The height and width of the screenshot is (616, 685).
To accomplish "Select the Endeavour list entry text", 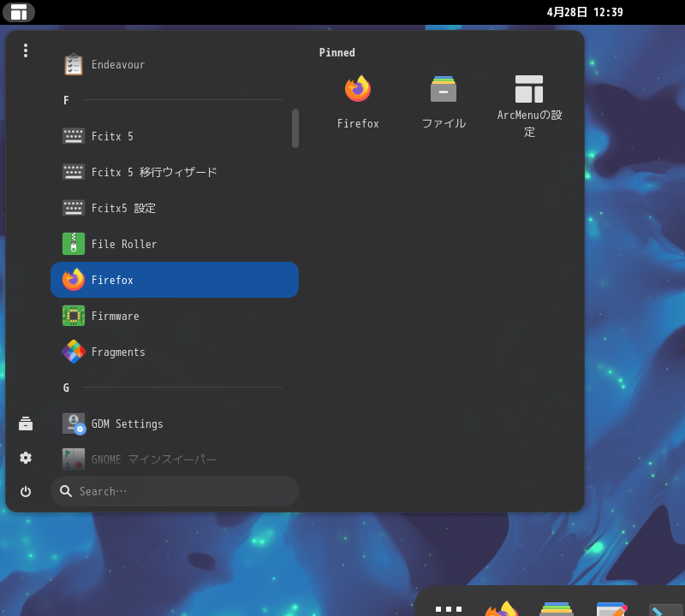I will [x=118, y=65].
